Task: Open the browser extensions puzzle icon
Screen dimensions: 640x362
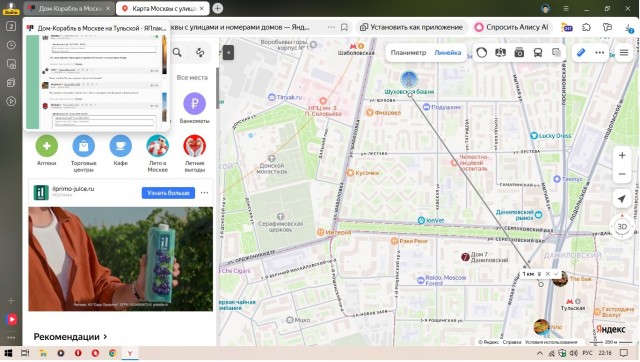Action: (x=586, y=27)
